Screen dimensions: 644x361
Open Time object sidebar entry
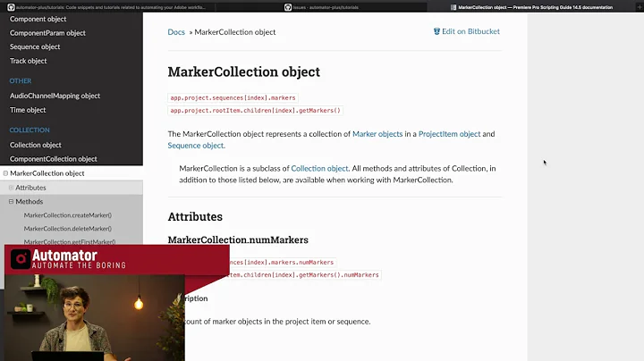(28, 110)
